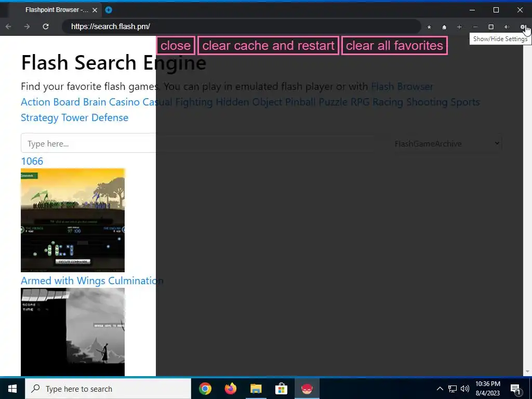Click the taskbar clock and date
This screenshot has height=399, width=532.
coord(487,389)
